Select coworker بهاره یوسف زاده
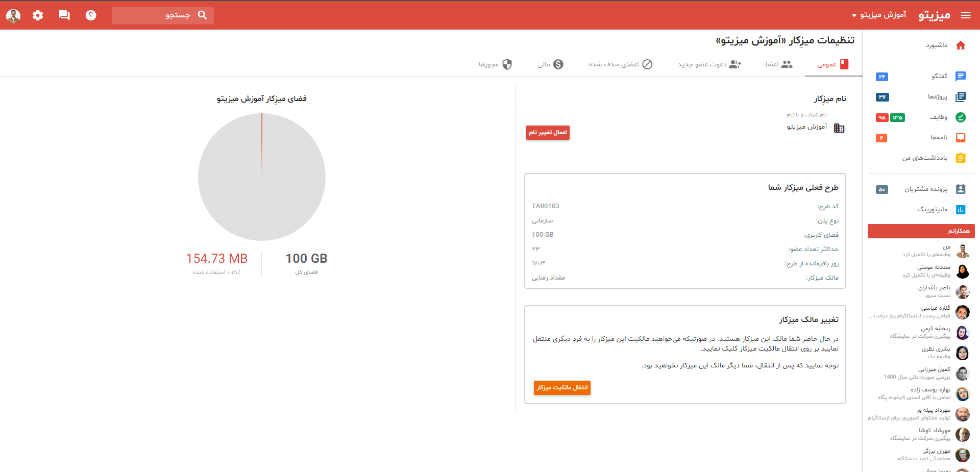 tap(921, 393)
